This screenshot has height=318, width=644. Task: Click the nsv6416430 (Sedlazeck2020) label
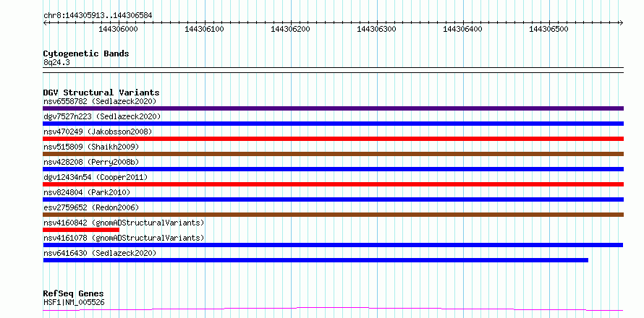pos(100,253)
